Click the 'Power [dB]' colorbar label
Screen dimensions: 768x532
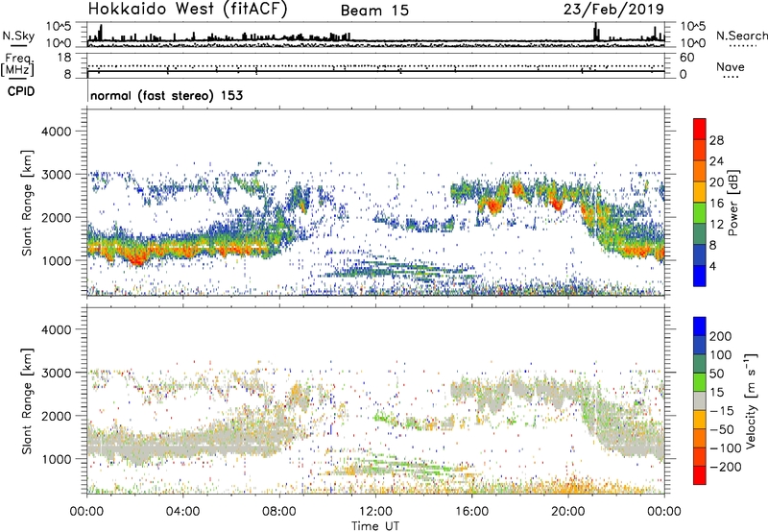[x=732, y=203]
